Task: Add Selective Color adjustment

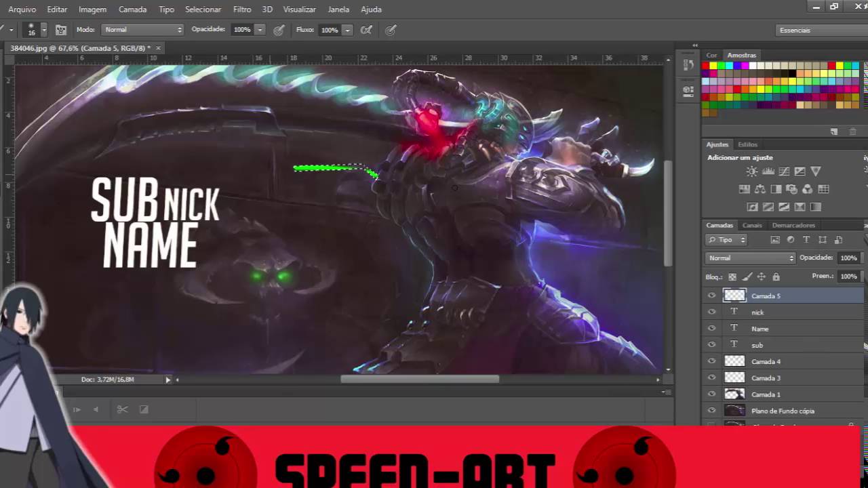Action: pyautogui.click(x=800, y=207)
